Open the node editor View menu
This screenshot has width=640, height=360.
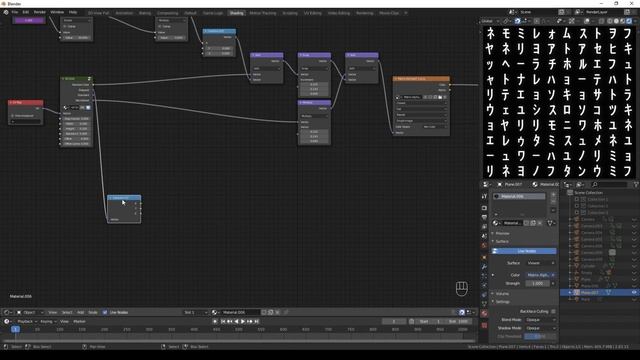pos(52,312)
